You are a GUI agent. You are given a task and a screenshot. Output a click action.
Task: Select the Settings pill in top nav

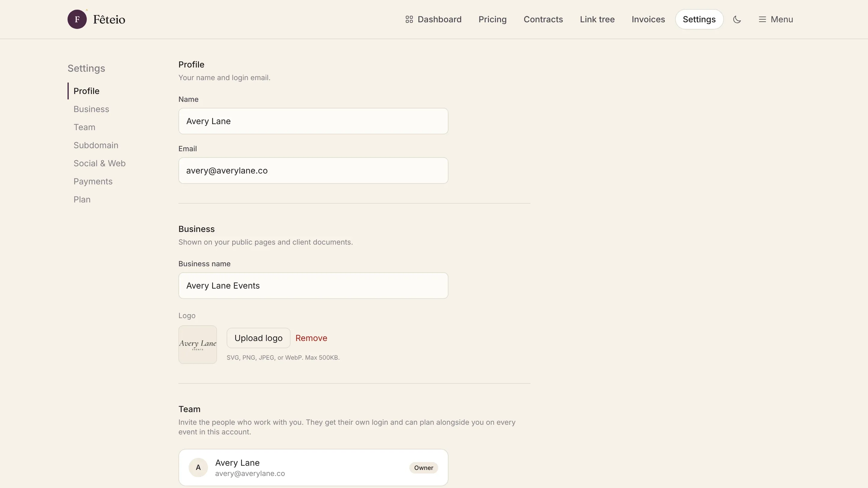(x=699, y=19)
